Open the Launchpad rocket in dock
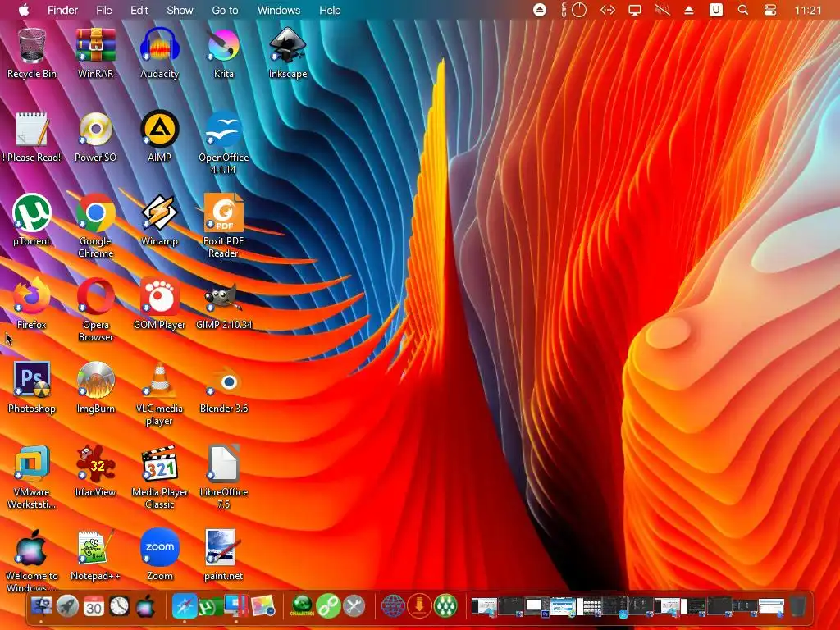Viewport: 840px width, 630px height. coord(67,606)
